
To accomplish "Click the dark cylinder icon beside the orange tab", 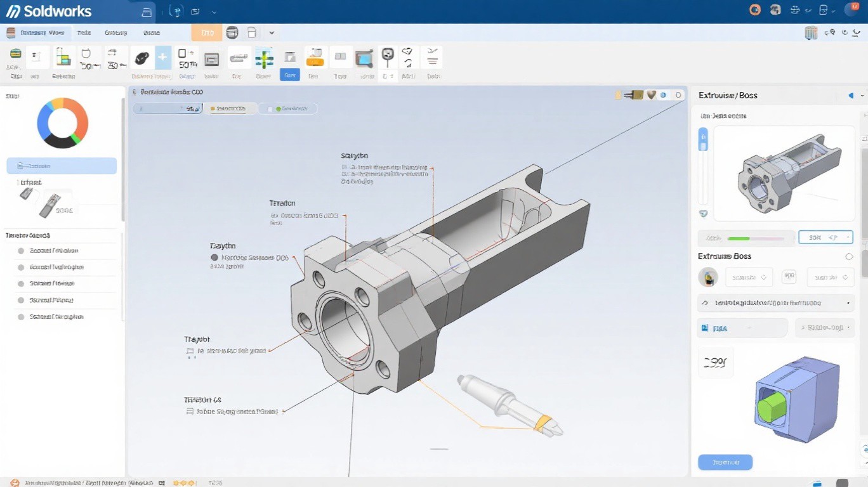I will tap(232, 33).
